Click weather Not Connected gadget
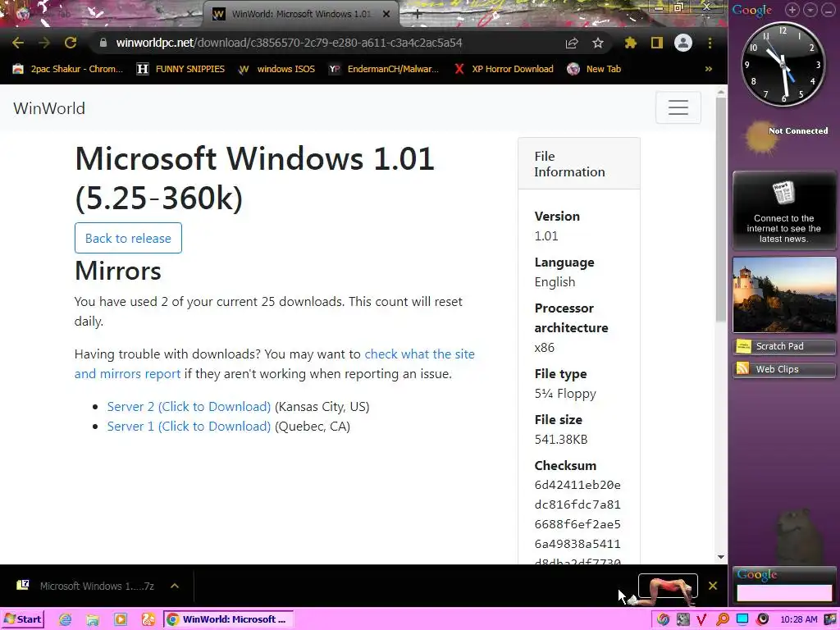Screen dimensions: 840x630 [786, 136]
